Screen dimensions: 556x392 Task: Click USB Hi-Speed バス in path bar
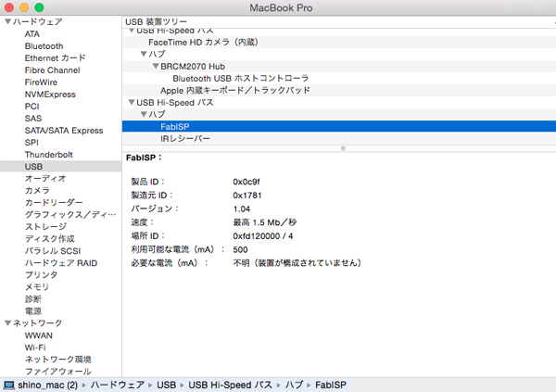pos(230,385)
